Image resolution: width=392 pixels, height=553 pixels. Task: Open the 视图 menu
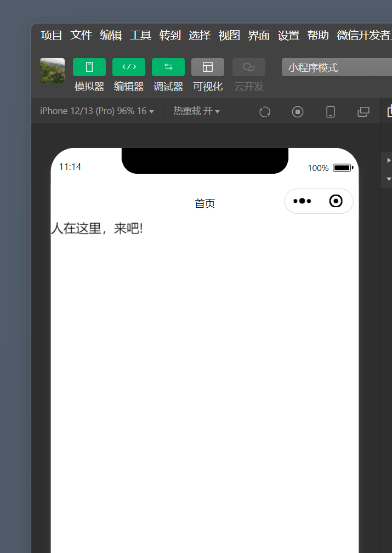point(229,35)
